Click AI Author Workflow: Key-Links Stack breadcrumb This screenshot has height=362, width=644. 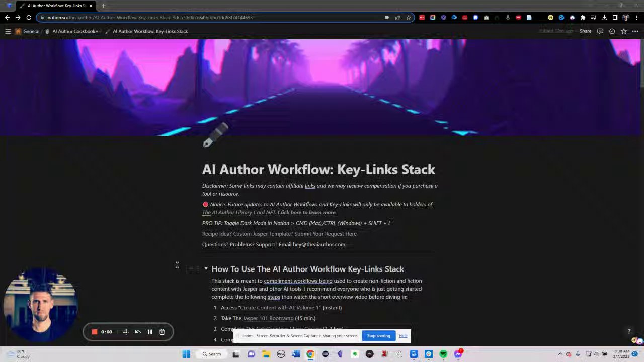tap(146, 31)
